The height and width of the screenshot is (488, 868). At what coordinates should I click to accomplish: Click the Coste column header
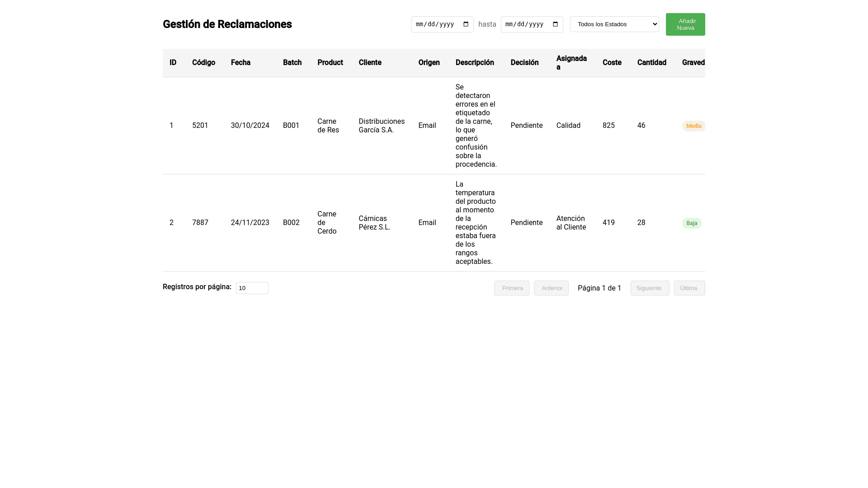coord(612,63)
